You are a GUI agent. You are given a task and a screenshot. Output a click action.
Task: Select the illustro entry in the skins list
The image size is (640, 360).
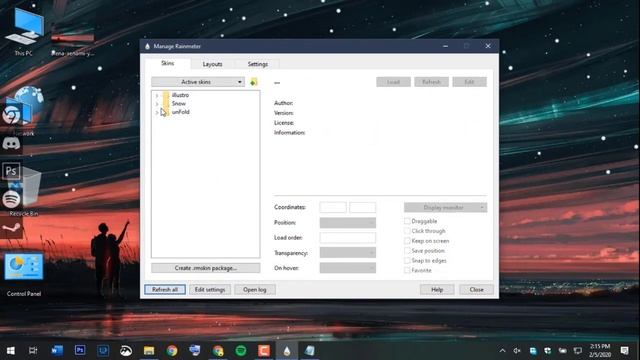[x=180, y=95]
